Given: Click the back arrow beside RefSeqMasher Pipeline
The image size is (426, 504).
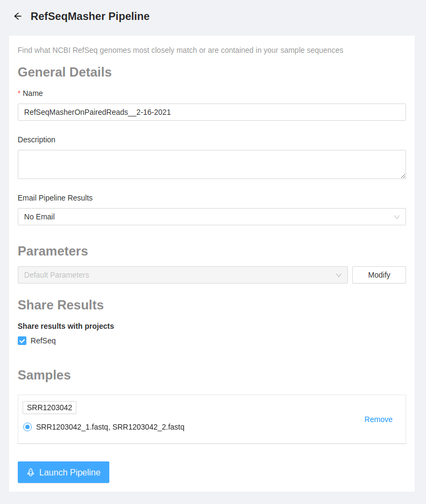Looking at the screenshot, I should click(18, 16).
